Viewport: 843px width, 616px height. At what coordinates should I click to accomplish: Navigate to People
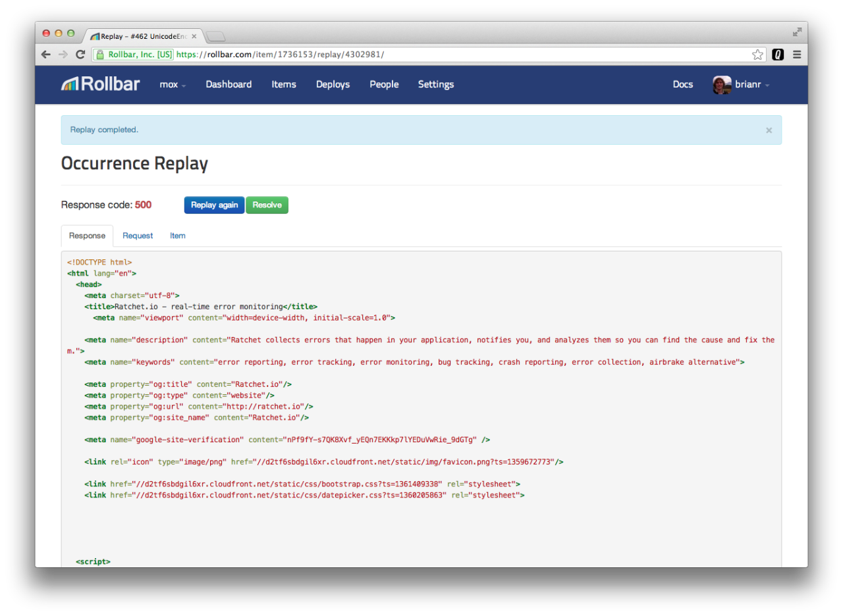pos(384,84)
